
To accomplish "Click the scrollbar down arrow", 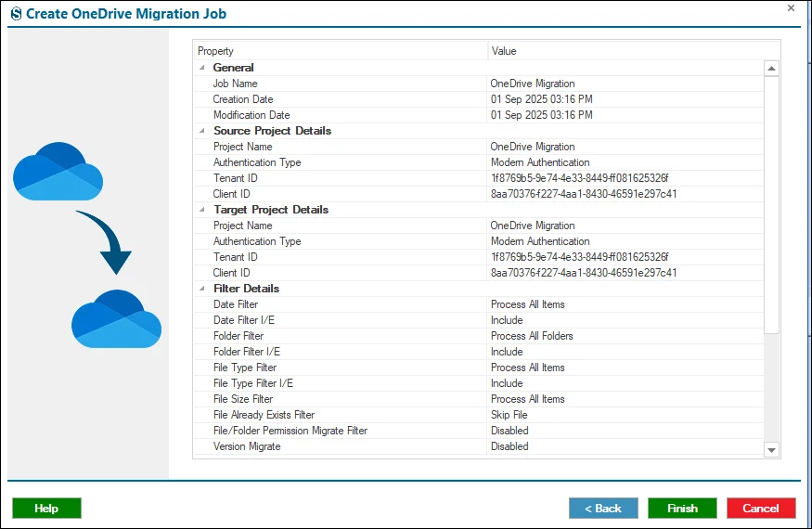I will pyautogui.click(x=771, y=450).
